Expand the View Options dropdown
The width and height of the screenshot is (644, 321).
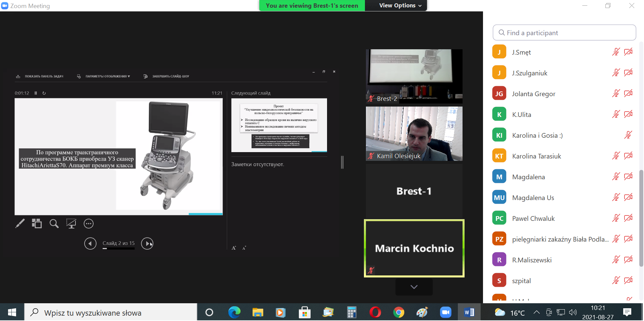(x=400, y=6)
